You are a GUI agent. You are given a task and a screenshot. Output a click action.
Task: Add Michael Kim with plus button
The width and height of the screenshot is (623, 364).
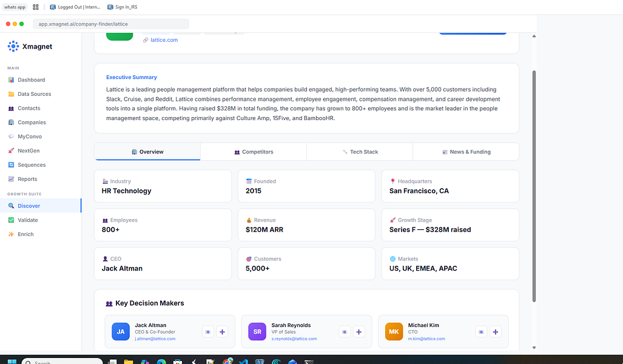[x=496, y=332]
